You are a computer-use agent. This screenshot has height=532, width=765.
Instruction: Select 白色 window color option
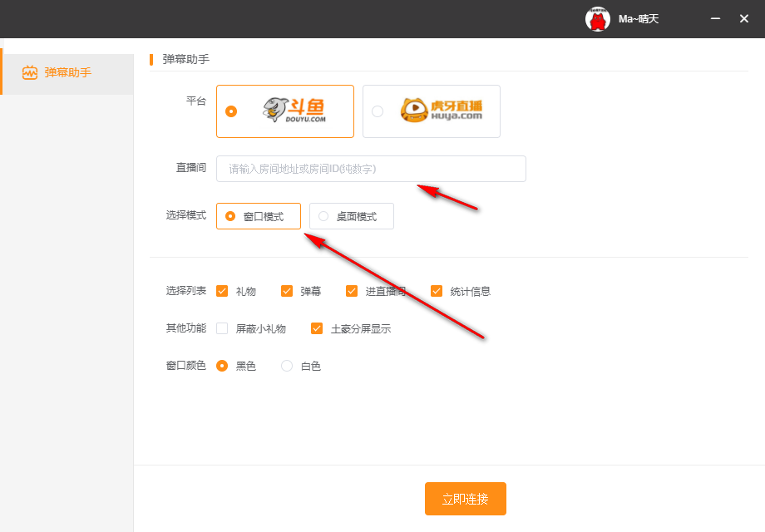287,366
